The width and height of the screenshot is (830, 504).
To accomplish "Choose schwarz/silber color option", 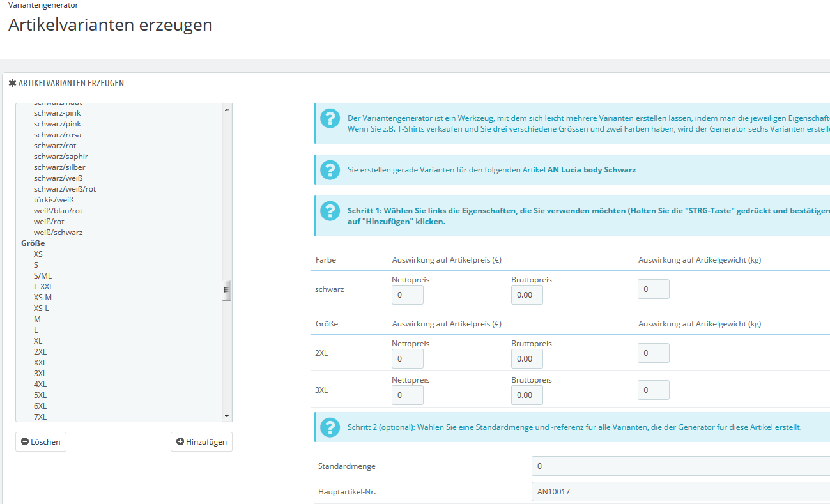I will 59,167.
